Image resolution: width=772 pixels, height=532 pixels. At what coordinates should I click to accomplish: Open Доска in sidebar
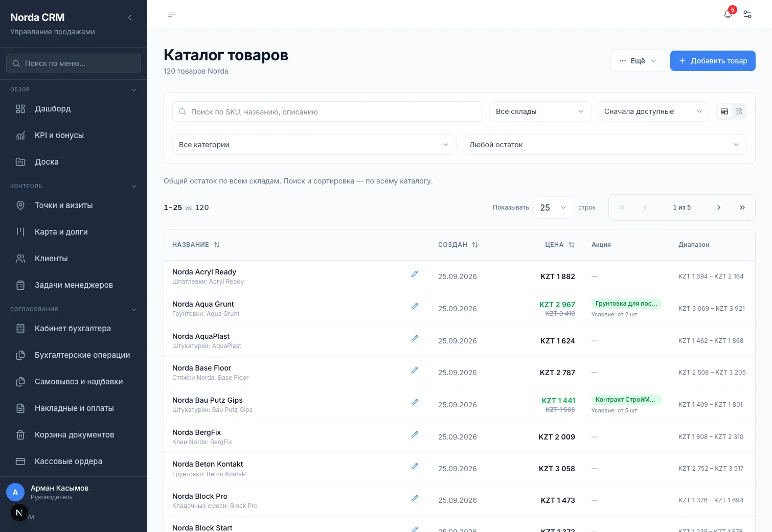74,162
